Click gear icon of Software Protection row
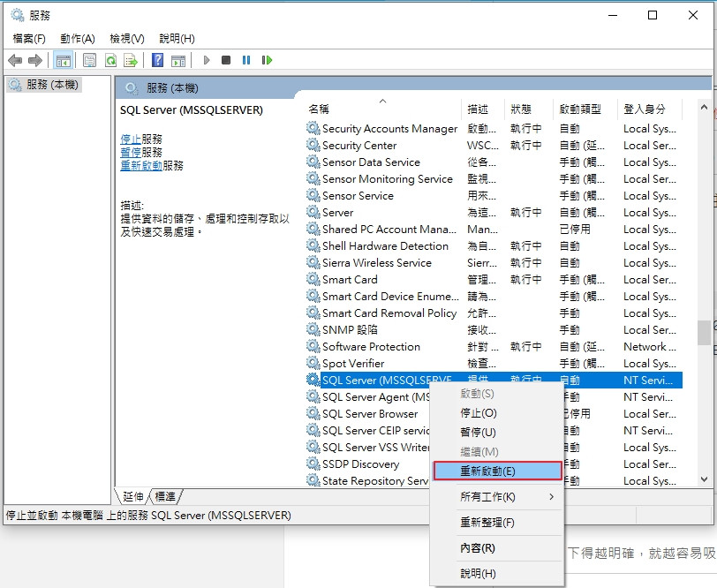The height and width of the screenshot is (588, 717). point(313,346)
